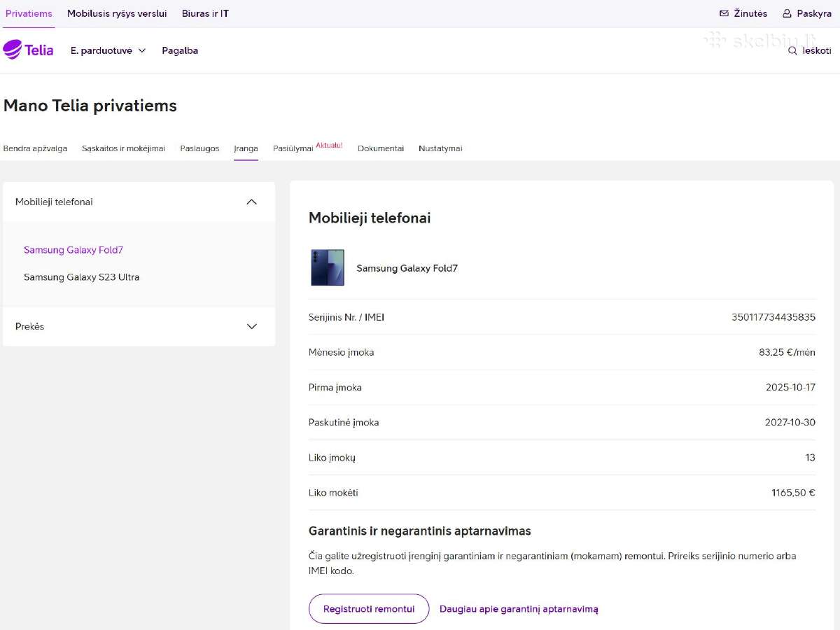
Task: Open the Bendra apžvalga tab
Action: 35,148
